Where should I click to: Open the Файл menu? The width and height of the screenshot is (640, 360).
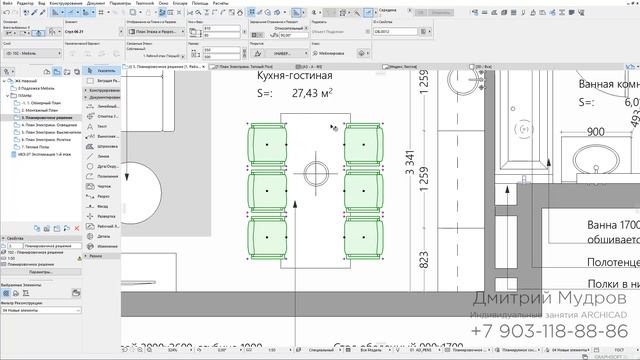pos(7,3)
